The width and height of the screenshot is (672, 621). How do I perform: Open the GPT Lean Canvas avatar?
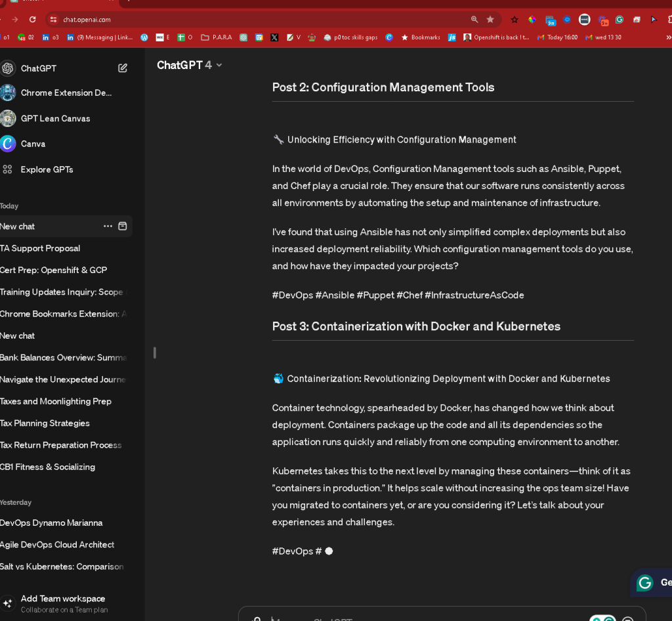point(7,118)
